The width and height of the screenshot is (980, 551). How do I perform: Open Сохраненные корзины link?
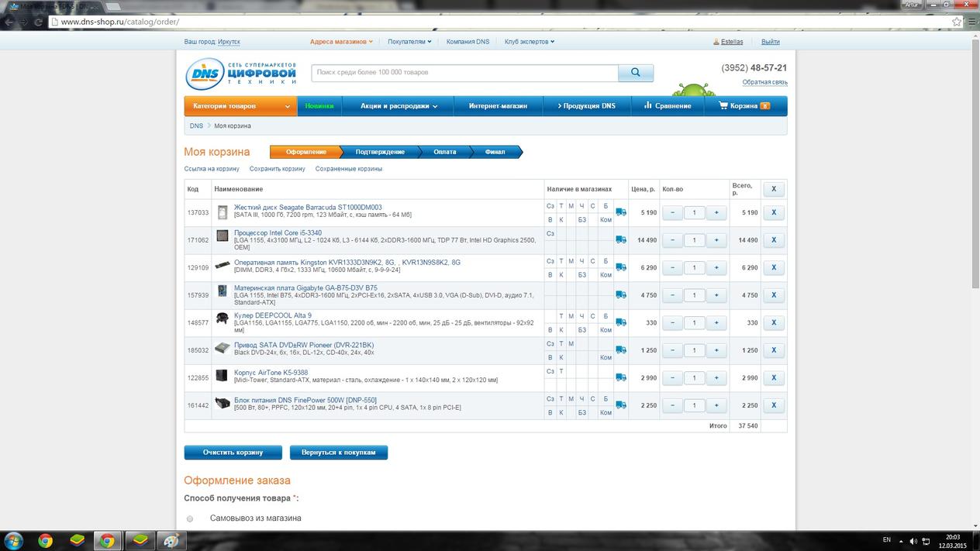(349, 169)
